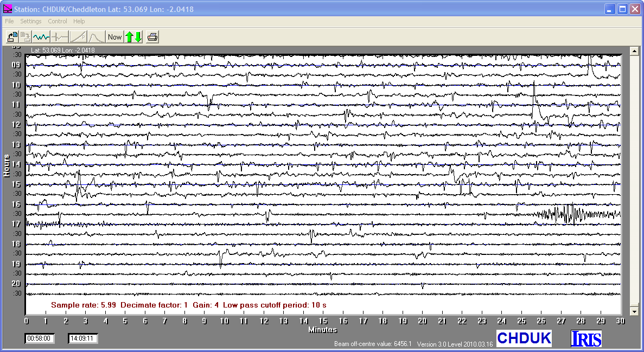Click the green up arrow icon
Screen dimensions: 644x352
[129, 37]
